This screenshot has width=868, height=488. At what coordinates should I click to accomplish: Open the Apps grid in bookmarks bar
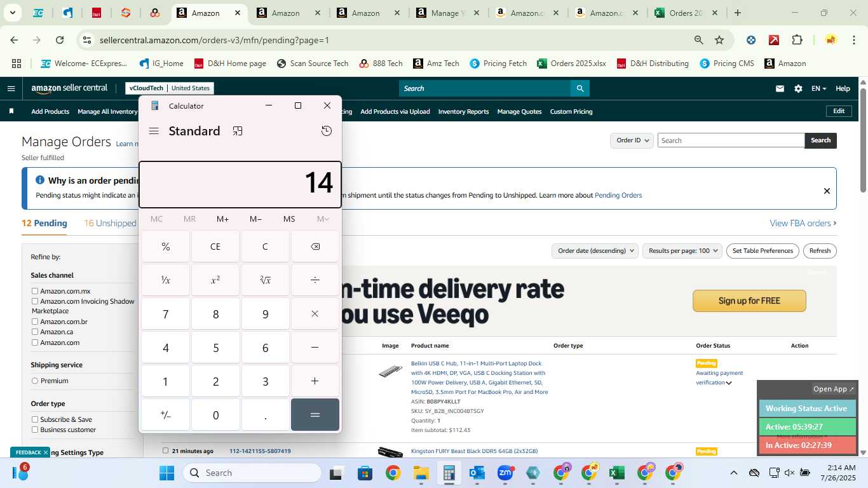tap(17, 64)
